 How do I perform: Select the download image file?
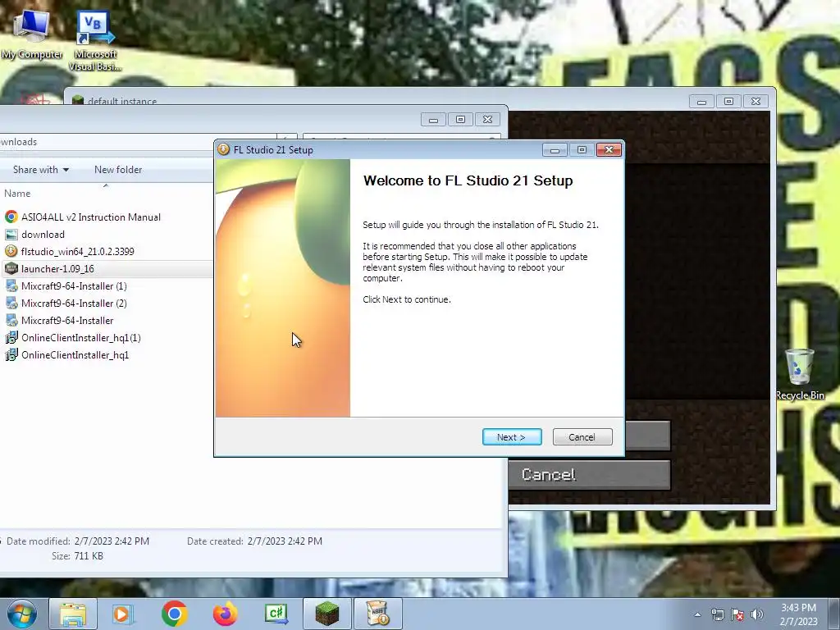tap(43, 234)
